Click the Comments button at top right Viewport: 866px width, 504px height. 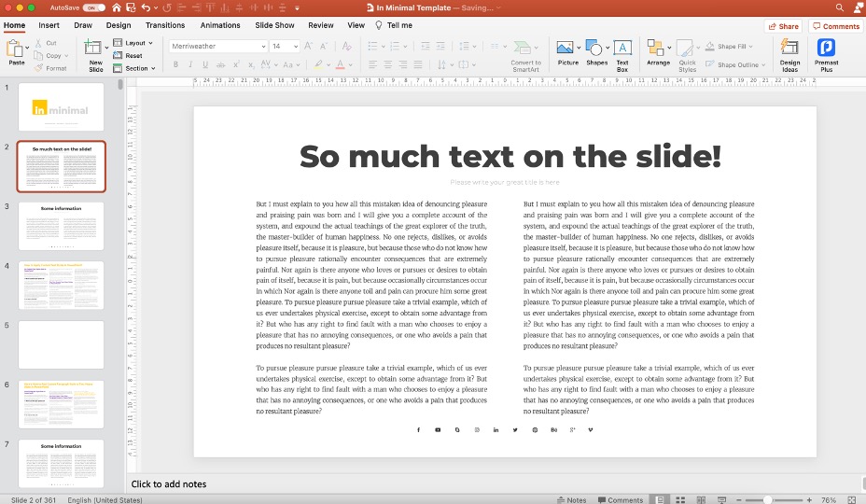point(836,26)
